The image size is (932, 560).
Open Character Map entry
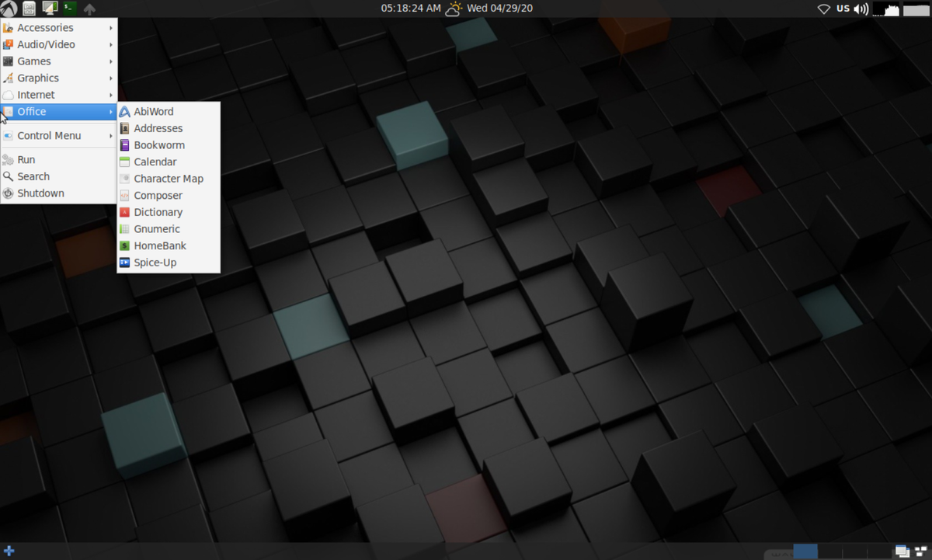pos(169,179)
